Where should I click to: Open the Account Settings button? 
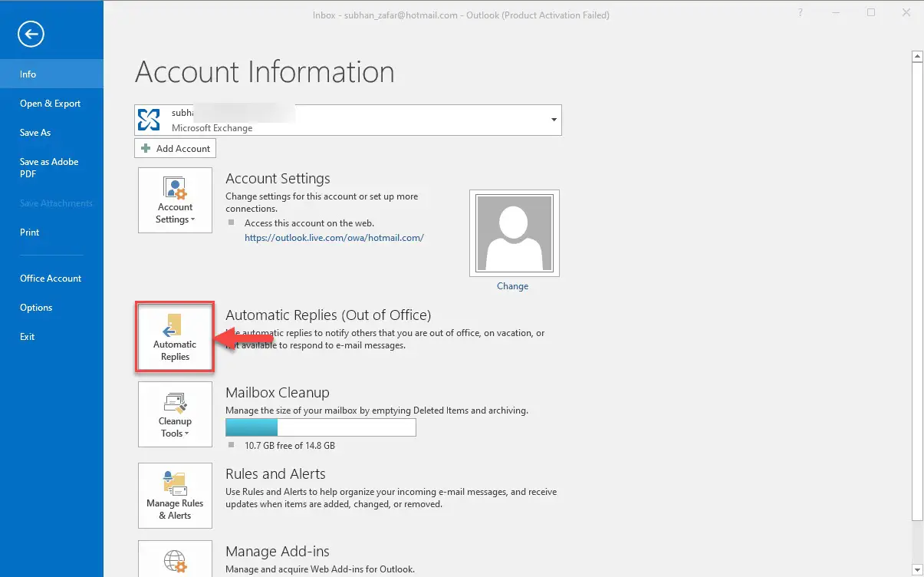[x=175, y=200]
